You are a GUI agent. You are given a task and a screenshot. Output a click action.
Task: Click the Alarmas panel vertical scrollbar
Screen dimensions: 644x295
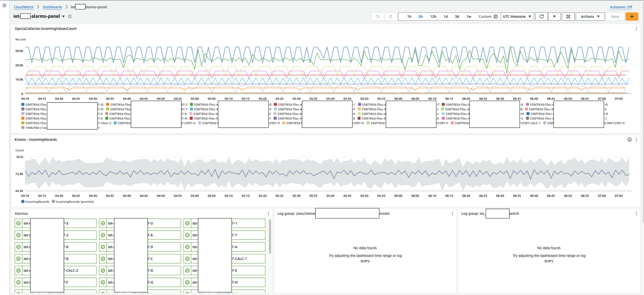point(270,236)
